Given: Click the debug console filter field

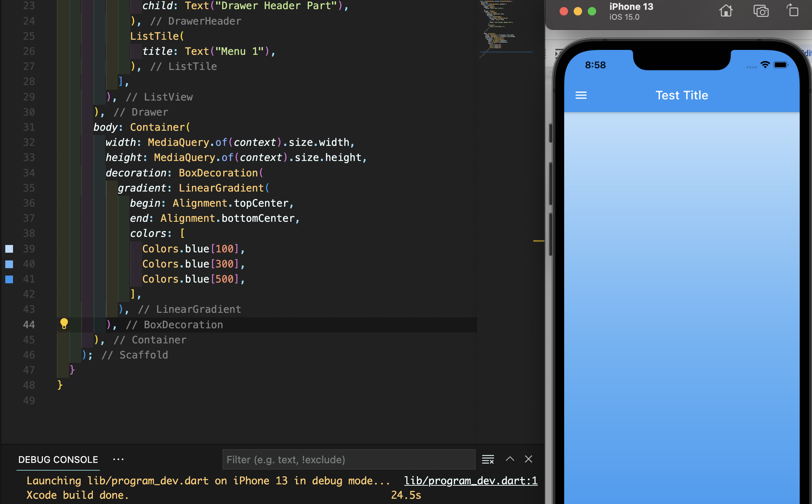Looking at the screenshot, I should (348, 459).
